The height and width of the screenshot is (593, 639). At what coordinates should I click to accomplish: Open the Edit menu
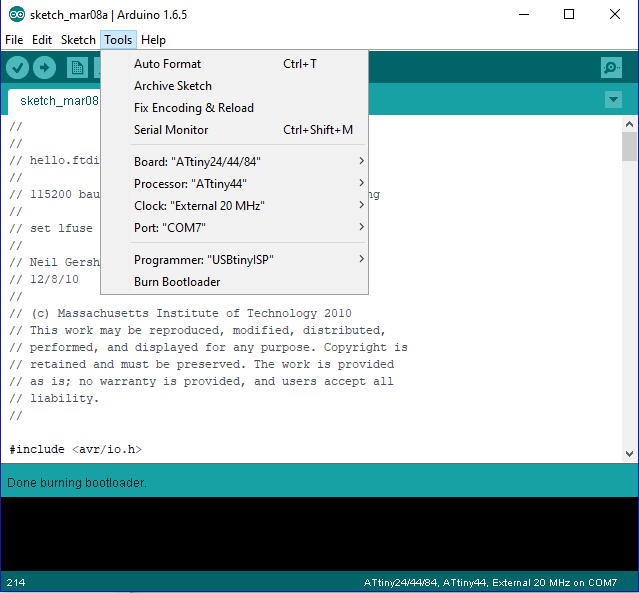(42, 40)
